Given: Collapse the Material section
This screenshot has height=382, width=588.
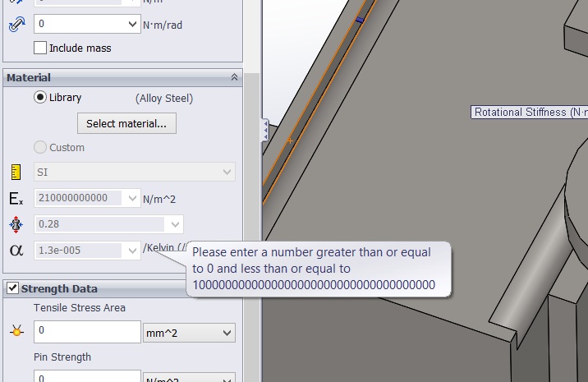Looking at the screenshot, I should [234, 77].
